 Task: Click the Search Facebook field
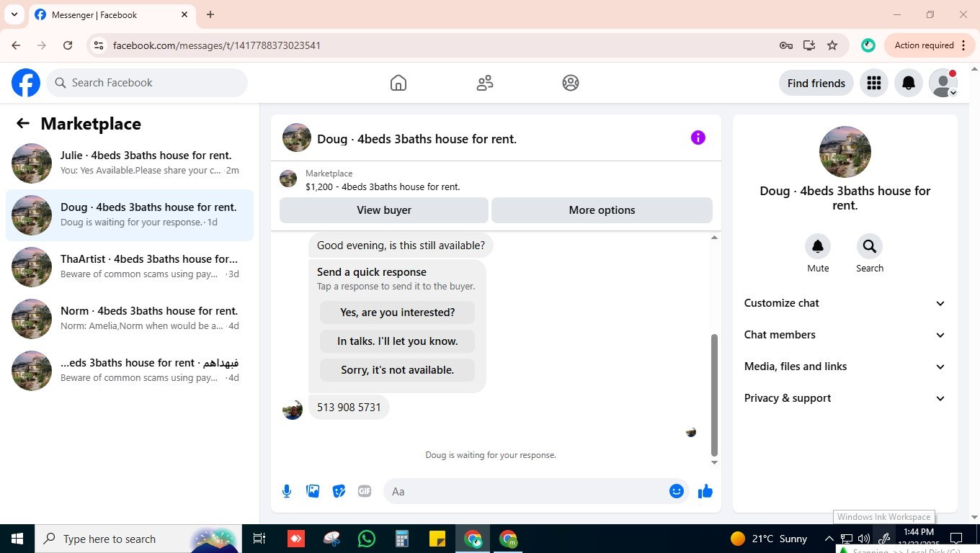(x=148, y=83)
